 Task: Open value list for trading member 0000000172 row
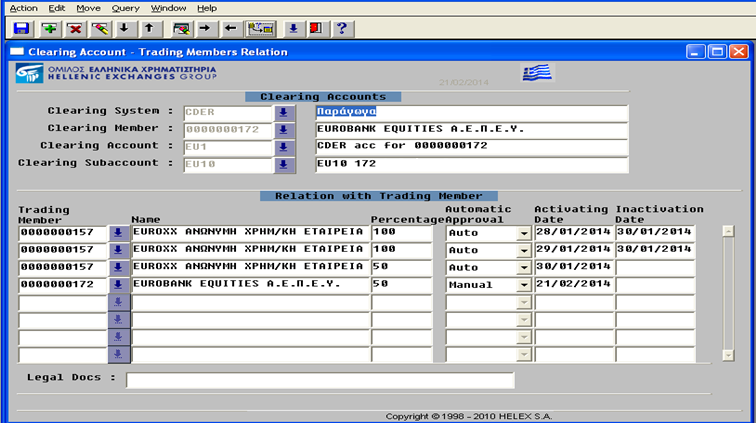pos(118,285)
